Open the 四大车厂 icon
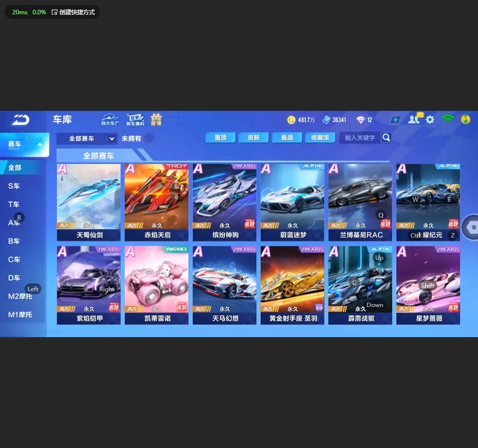Screen dimensions: 478x448 (x=110, y=120)
